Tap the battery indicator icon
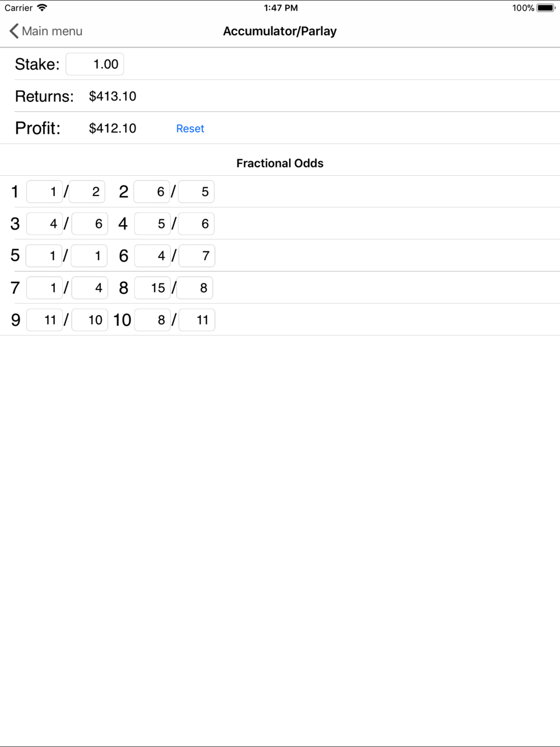This screenshot has width=560, height=747. click(x=546, y=8)
